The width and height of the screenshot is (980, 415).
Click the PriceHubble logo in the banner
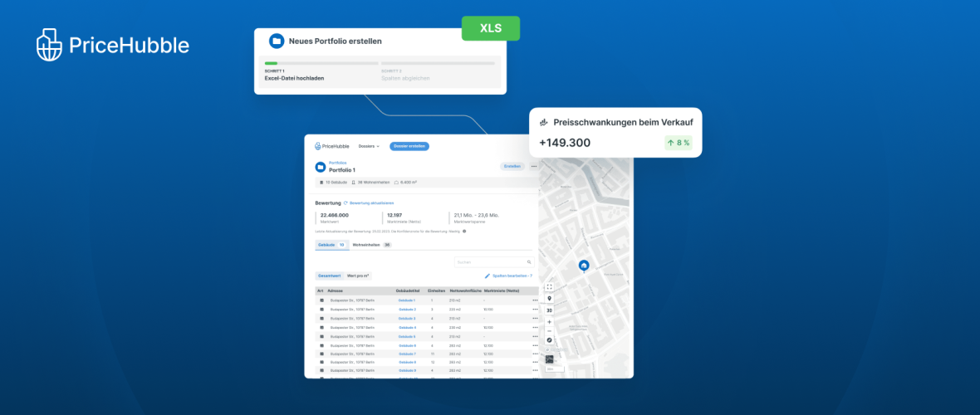point(113,45)
